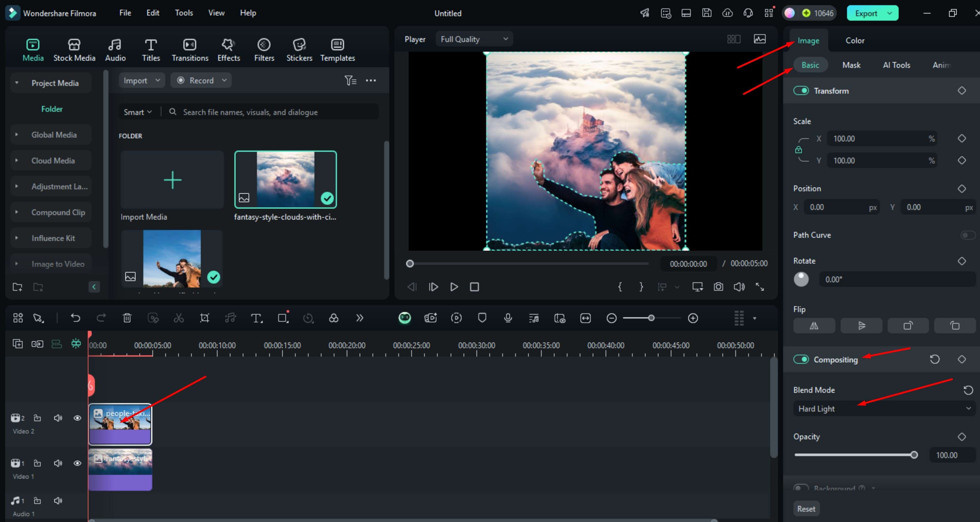This screenshot has width=980, height=522.
Task: Flip the image horizontally
Action: coord(814,326)
